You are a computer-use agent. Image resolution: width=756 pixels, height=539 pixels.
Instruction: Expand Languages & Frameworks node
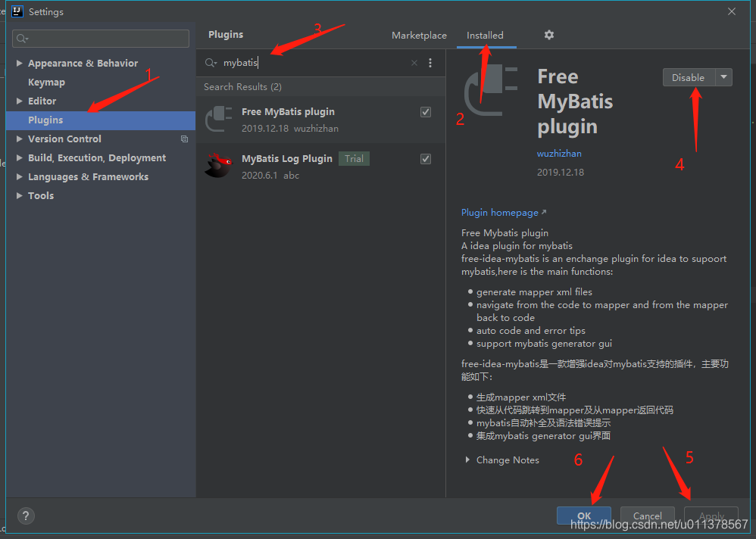[x=19, y=177]
